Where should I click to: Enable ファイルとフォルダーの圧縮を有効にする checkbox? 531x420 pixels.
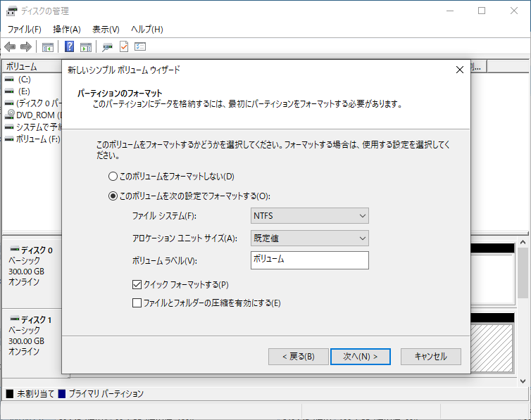tap(137, 303)
